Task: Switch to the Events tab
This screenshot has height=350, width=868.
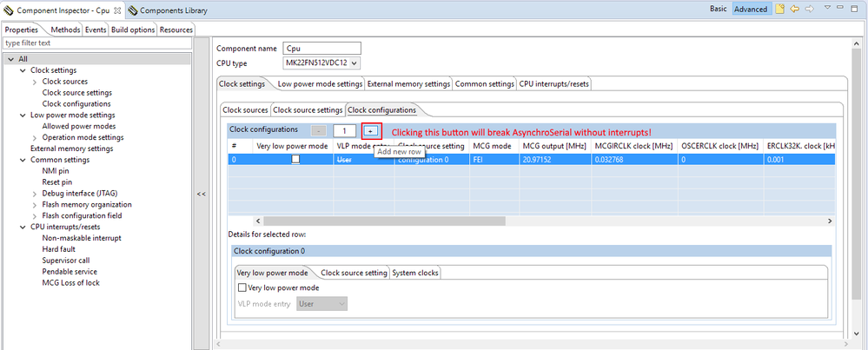Action: click(x=96, y=30)
